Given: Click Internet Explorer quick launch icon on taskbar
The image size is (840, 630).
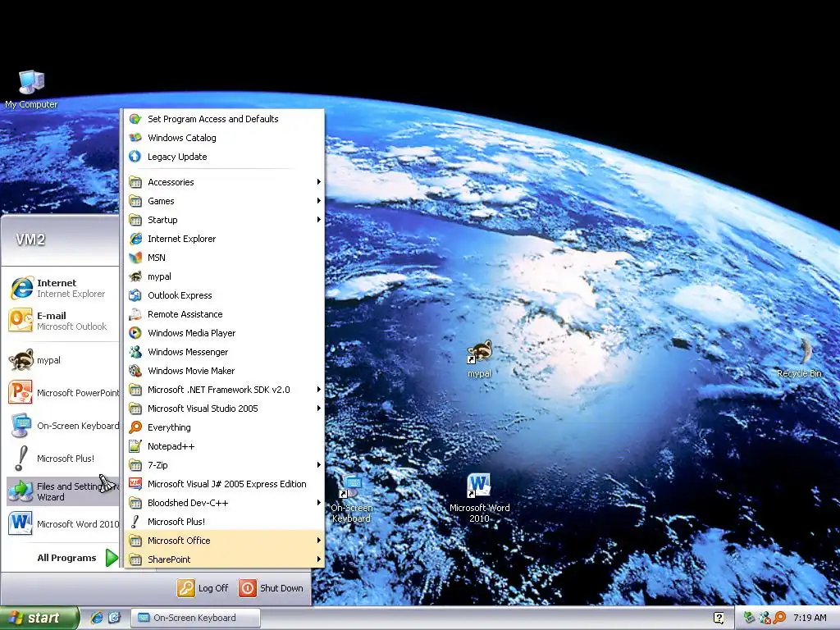Looking at the screenshot, I should coord(97,618).
